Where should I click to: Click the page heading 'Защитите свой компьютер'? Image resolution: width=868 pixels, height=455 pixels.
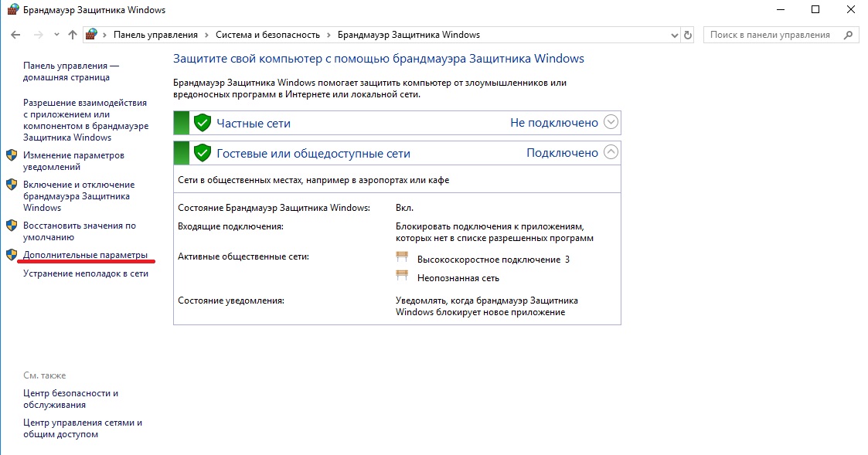coord(379,59)
